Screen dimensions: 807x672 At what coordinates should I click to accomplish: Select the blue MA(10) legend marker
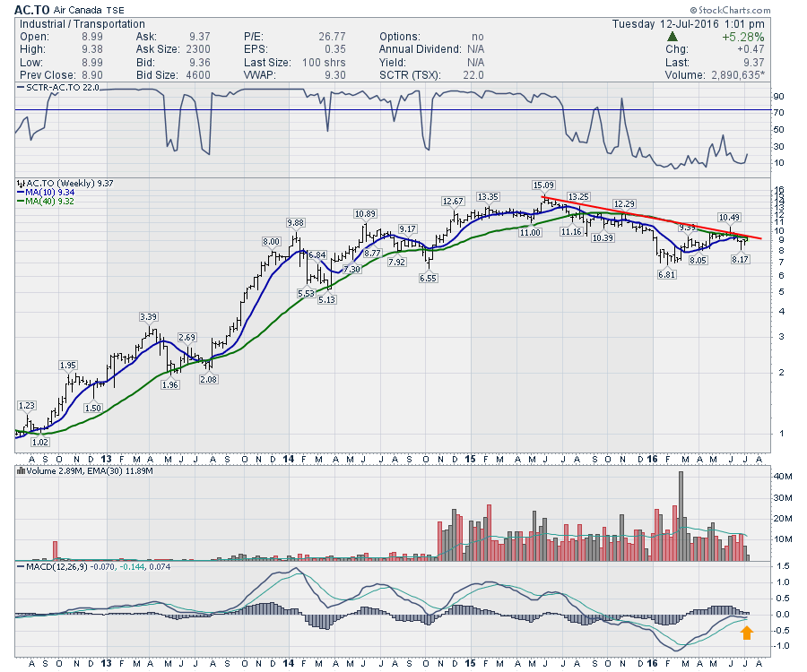pos(19,193)
